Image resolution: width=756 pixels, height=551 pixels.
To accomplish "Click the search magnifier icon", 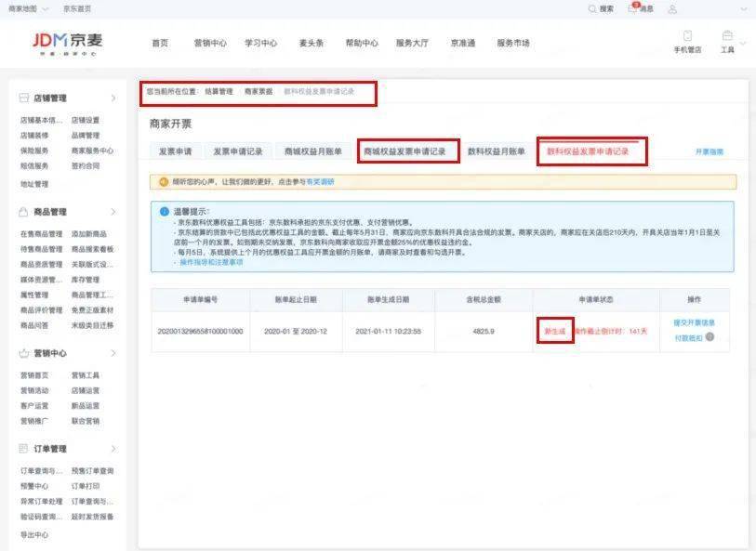I will [x=592, y=8].
